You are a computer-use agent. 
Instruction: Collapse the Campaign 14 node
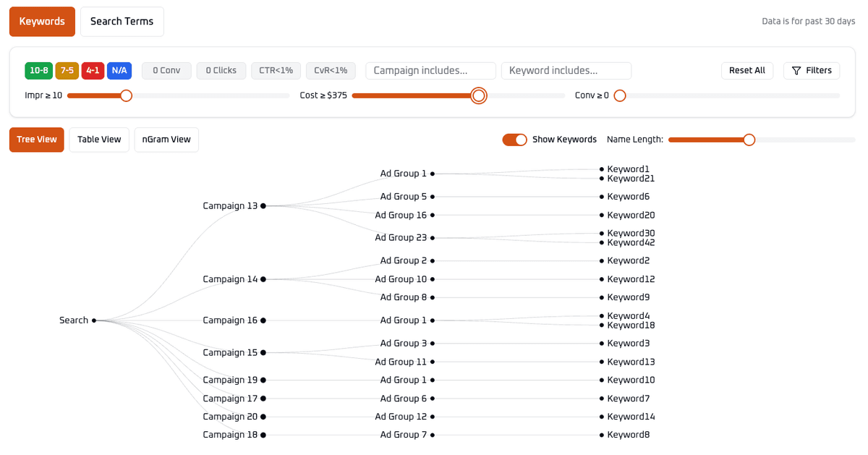tap(263, 279)
